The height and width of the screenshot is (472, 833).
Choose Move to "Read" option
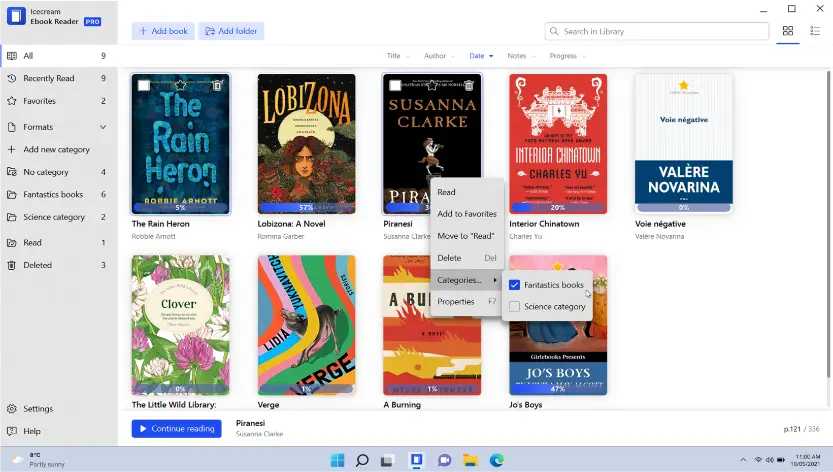466,236
